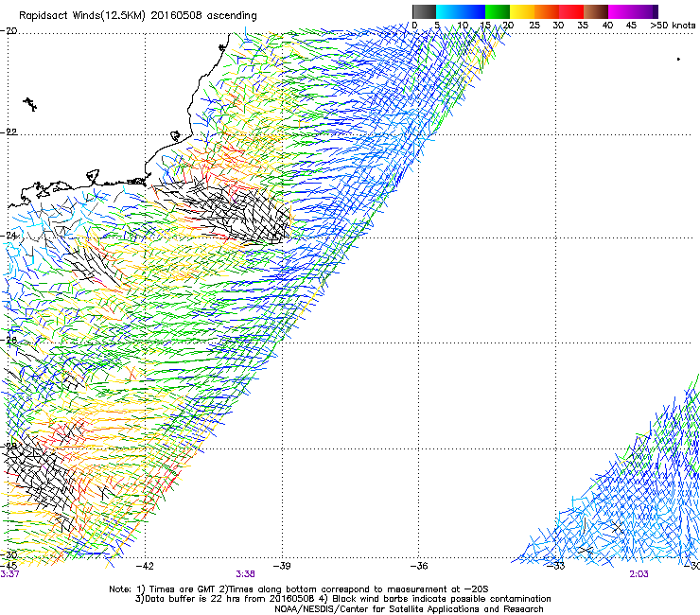Screen dimensions: 700x615
Task: Click the chart title 'Rapidsact Winds(12.5KM) 20160508 ascending'
Action: [138, 16]
